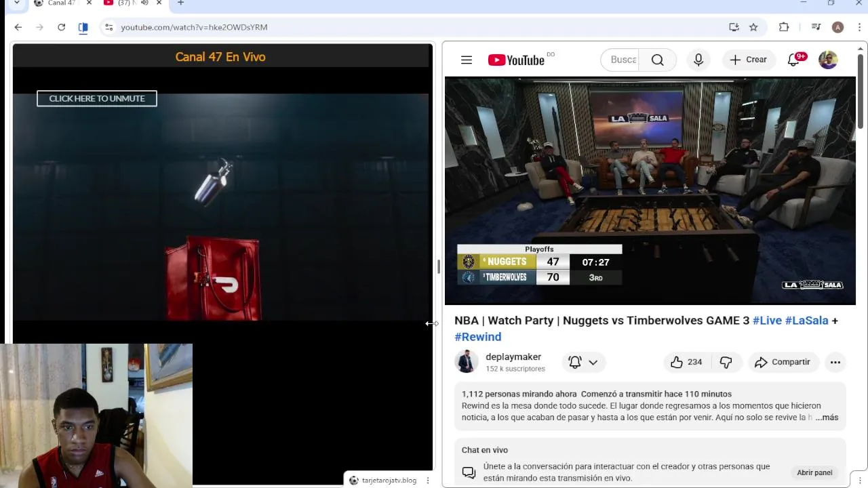The image size is (868, 488).
Task: Click the YouTube search magnifier button
Action: [x=658, y=60]
